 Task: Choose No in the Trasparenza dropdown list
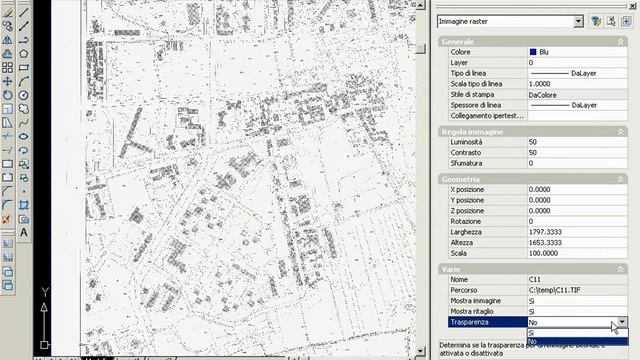pyautogui.click(x=578, y=341)
